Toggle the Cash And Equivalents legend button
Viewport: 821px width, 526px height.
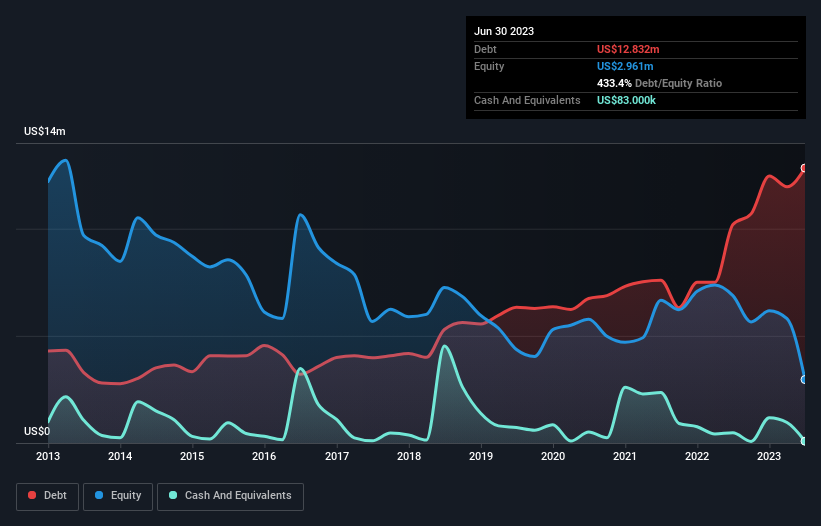pyautogui.click(x=230, y=496)
